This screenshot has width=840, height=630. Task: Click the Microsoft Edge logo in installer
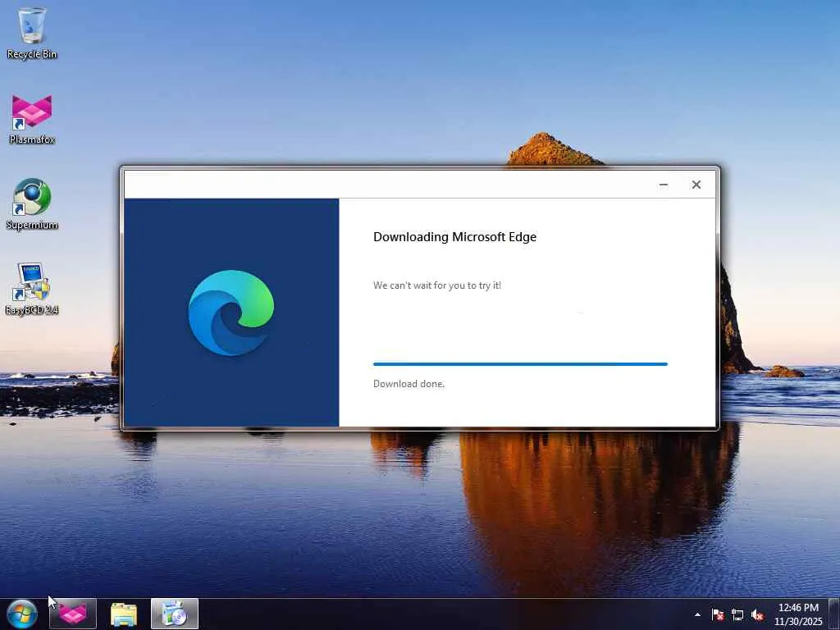coord(231,313)
